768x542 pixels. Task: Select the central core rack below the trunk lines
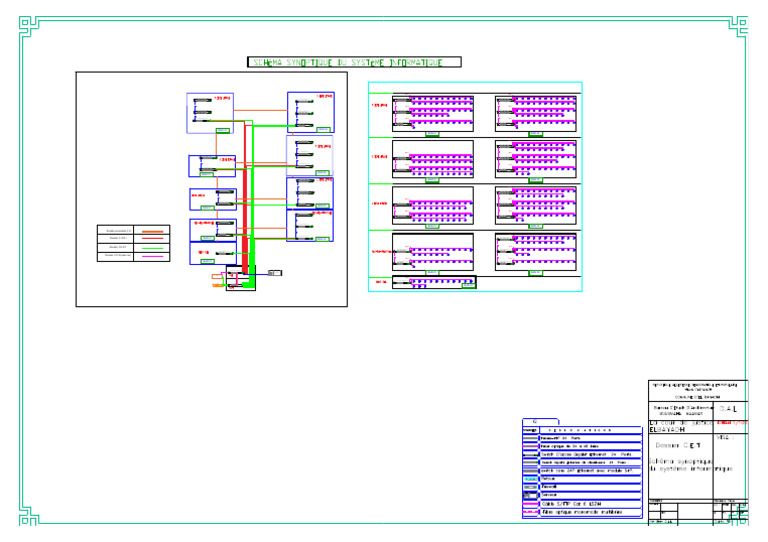(241, 278)
